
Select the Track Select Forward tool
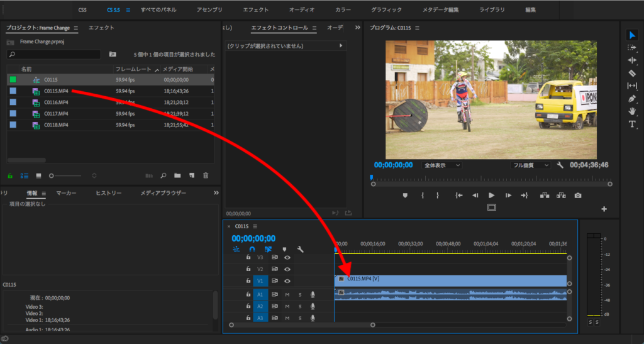click(x=632, y=47)
